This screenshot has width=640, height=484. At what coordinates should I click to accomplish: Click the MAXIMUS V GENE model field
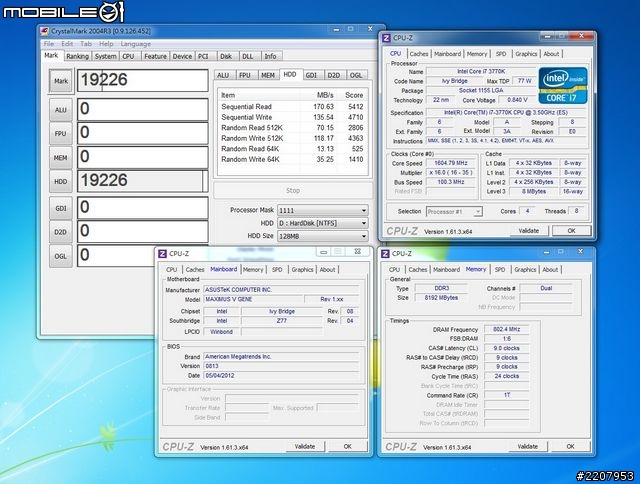click(253, 299)
